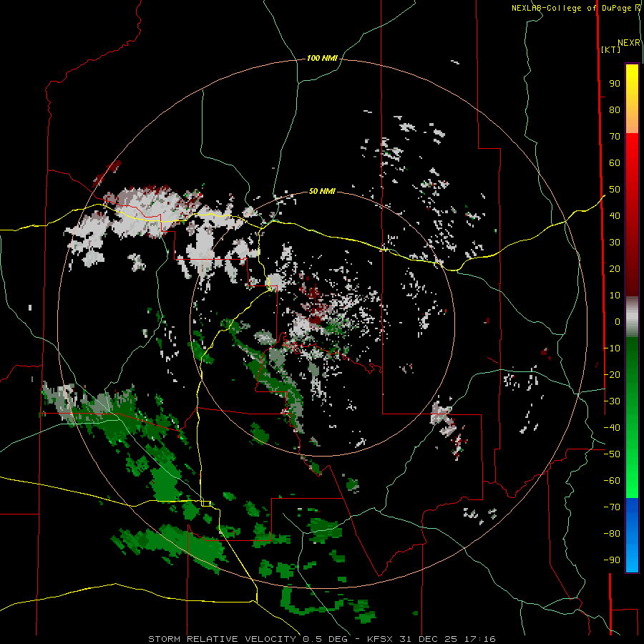Click the -90 scale label
644x644 pixels.
coord(612,560)
